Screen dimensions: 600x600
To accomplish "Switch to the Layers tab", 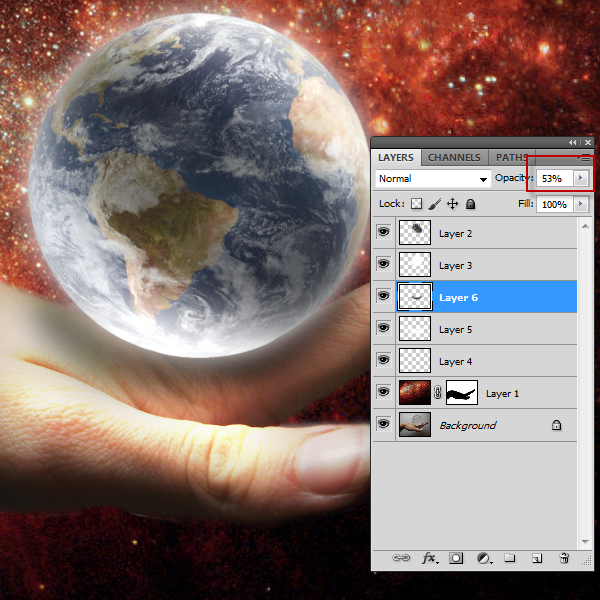I will point(396,158).
